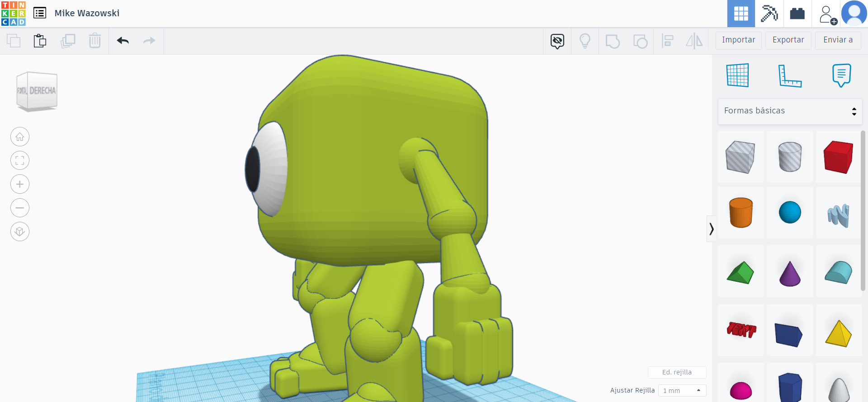The height and width of the screenshot is (402, 868).
Task: Collapse the shapes panel chevron
Action: (x=711, y=229)
